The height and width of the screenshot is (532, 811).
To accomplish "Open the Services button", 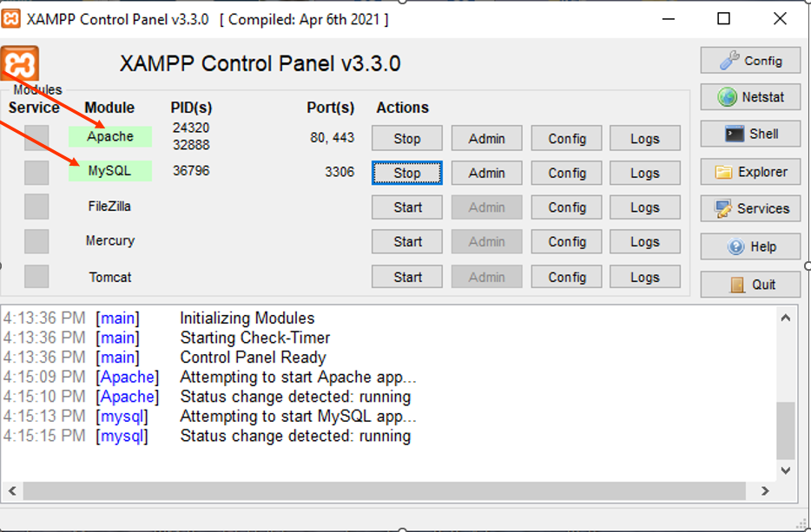I will 750,208.
